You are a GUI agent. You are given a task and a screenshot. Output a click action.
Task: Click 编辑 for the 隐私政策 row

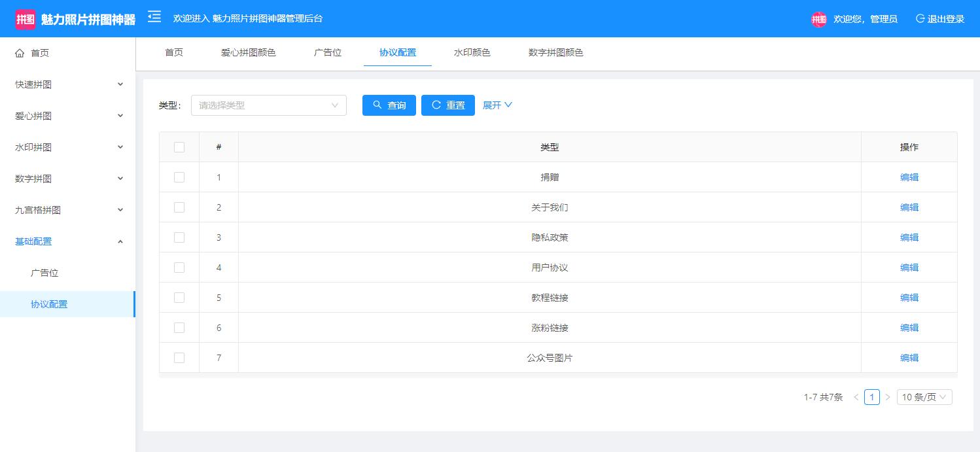(x=909, y=237)
